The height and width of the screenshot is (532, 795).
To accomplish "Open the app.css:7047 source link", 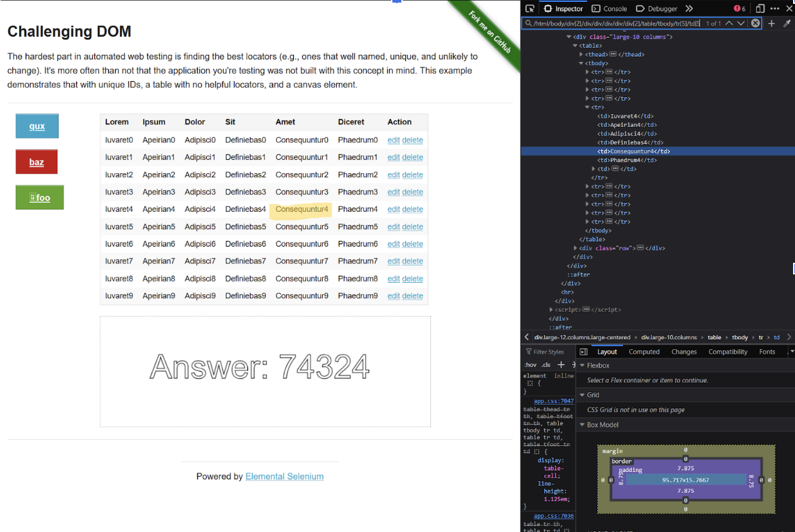I will [553, 401].
